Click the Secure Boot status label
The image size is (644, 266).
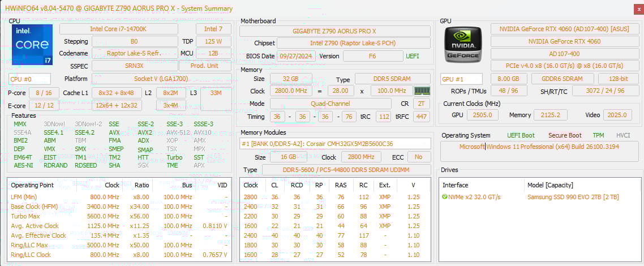564,135
